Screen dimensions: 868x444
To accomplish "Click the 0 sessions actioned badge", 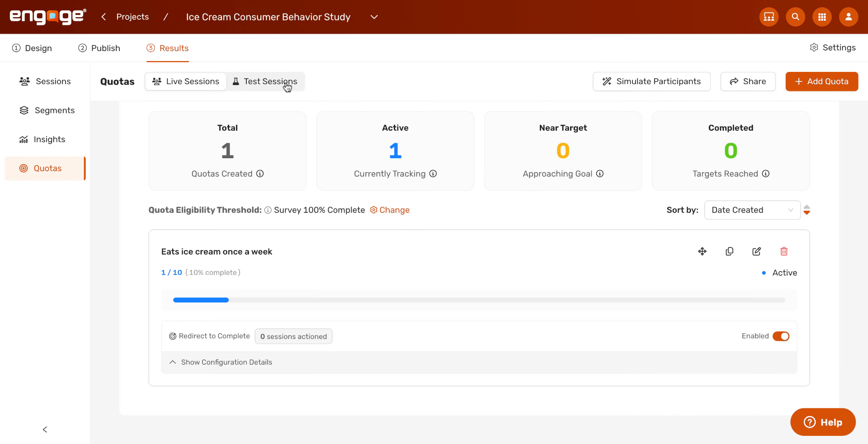I will pos(293,336).
